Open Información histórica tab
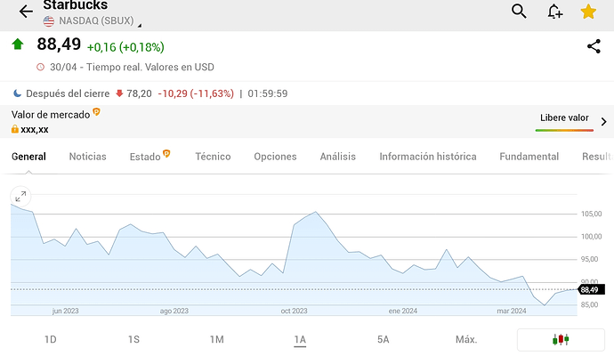Viewport: 614px width, 364px height. pyautogui.click(x=428, y=157)
